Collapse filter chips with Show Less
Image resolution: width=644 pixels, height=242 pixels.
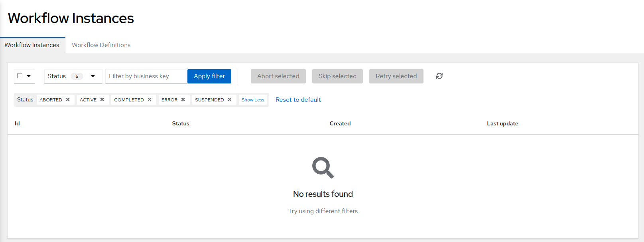tap(253, 100)
